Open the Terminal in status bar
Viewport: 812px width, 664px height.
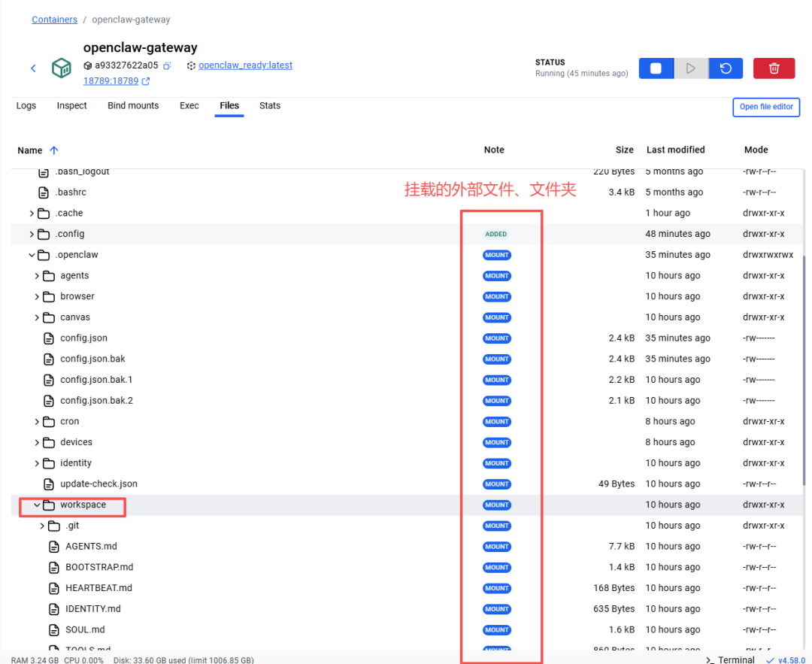[x=730, y=659]
